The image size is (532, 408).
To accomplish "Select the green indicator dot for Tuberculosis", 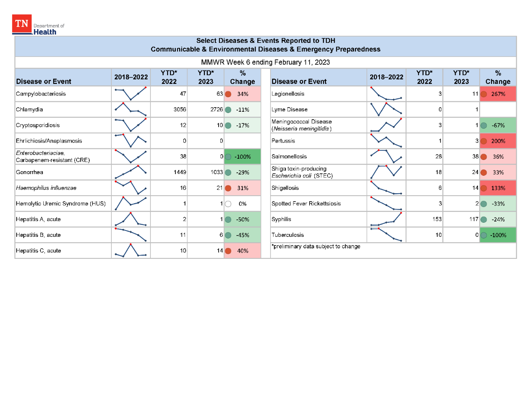I will pos(484,235).
